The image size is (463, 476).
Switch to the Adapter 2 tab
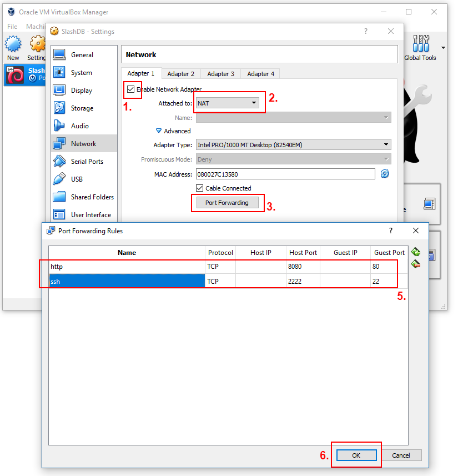click(181, 73)
